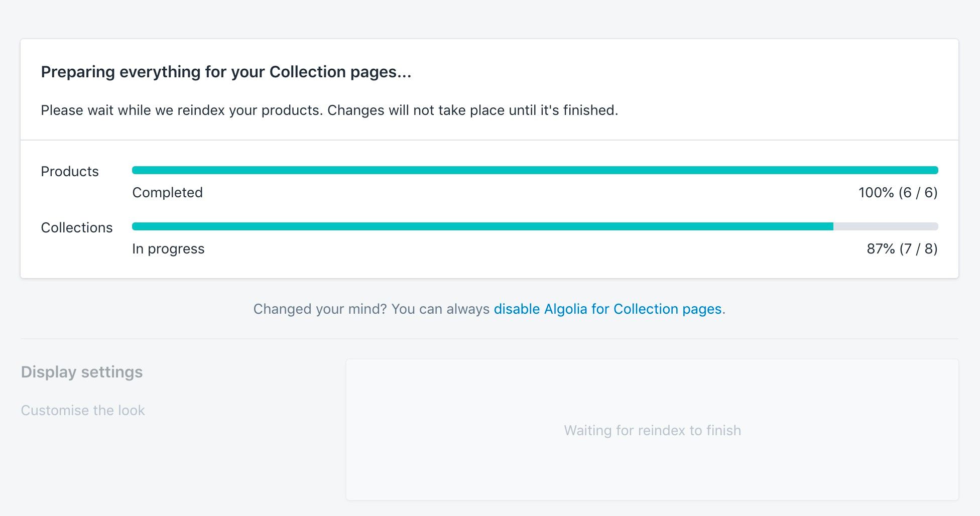Select the Display settings heading

81,372
